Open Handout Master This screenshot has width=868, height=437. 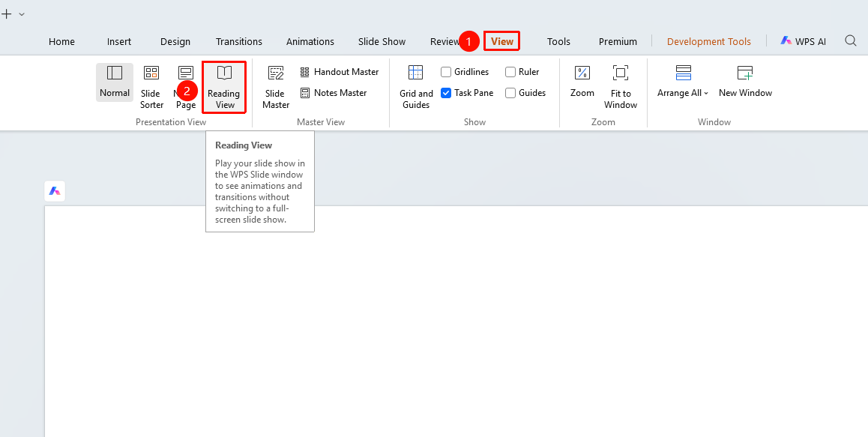coord(340,72)
